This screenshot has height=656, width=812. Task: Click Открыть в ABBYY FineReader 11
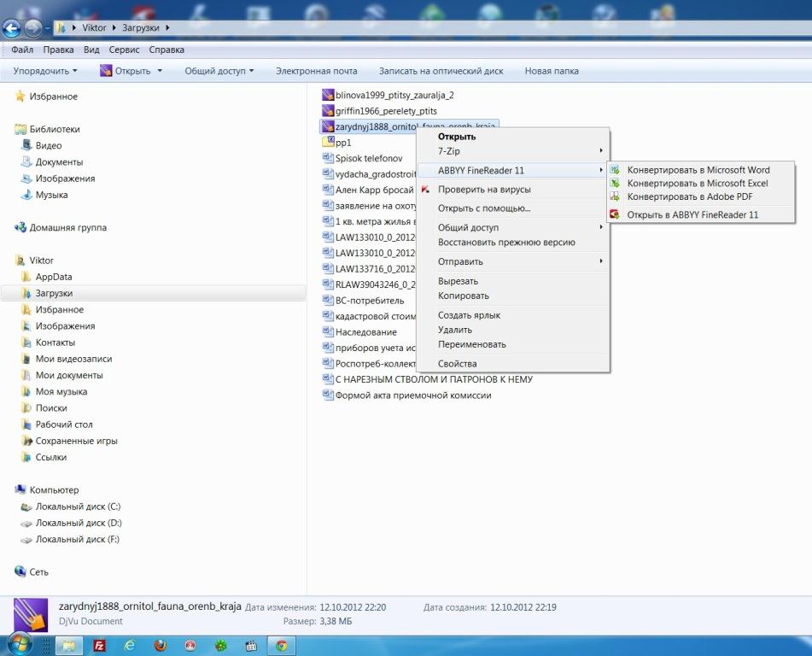(x=692, y=214)
